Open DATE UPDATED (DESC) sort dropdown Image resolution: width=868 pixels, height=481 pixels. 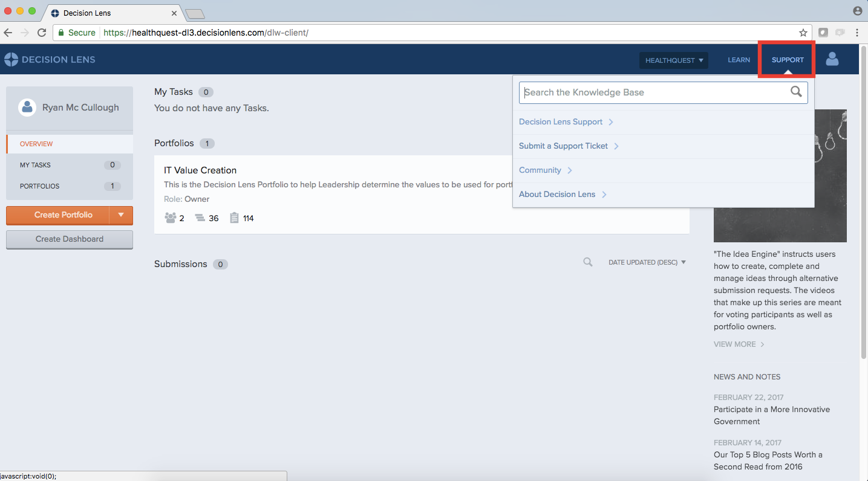[x=647, y=262]
